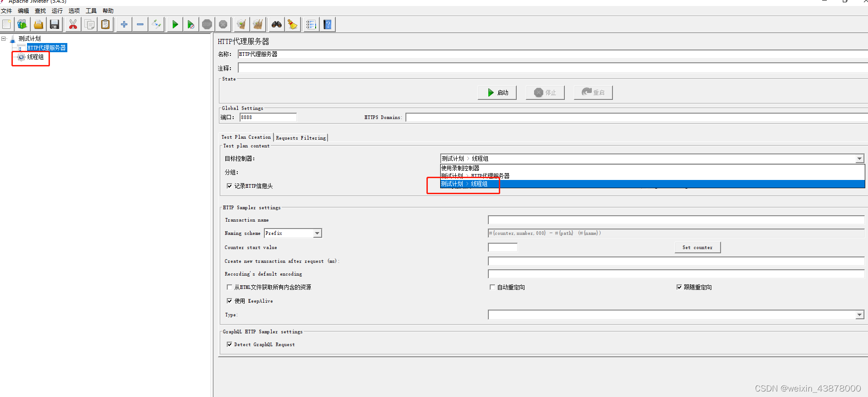Choose highlighted 测试计划 > 线程组 list option
This screenshot has width=868, height=397.
pos(652,184)
